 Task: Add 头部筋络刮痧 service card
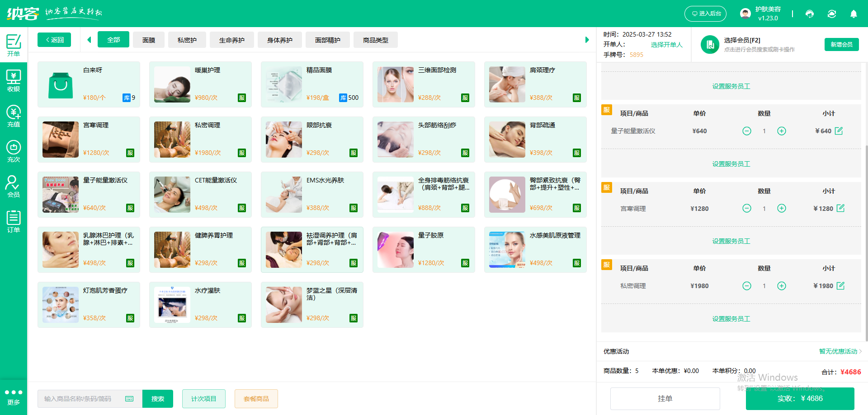pyautogui.click(x=424, y=140)
